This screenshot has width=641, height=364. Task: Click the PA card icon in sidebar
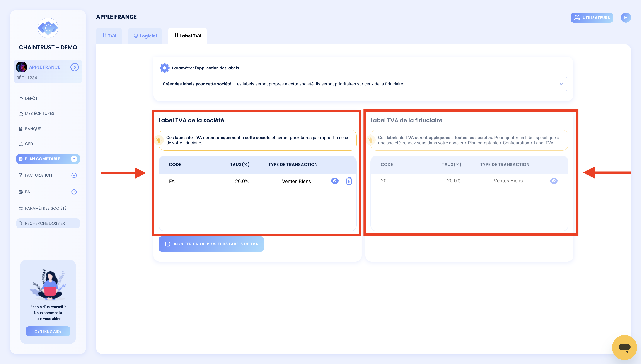20,192
